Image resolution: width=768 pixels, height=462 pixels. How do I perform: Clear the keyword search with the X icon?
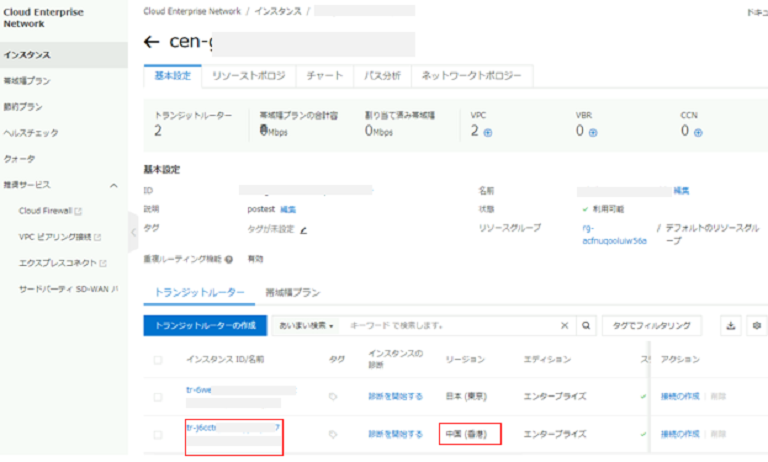click(x=564, y=326)
